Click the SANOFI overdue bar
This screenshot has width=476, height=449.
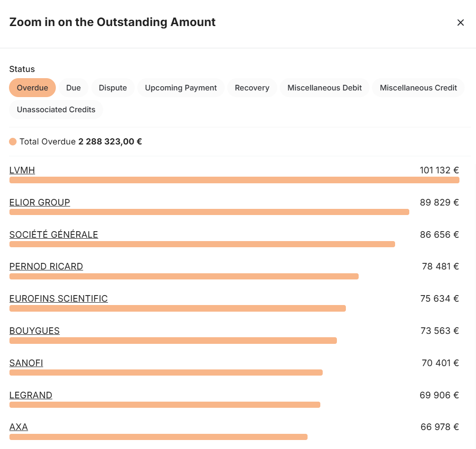pyautogui.click(x=166, y=373)
